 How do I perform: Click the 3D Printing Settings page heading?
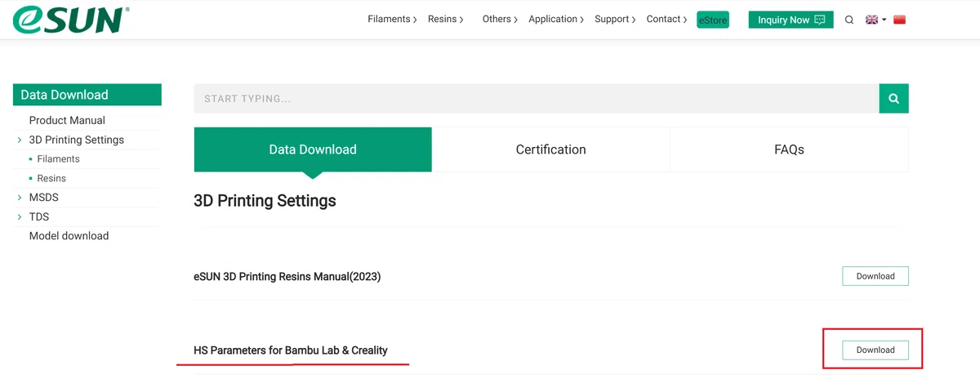point(265,200)
